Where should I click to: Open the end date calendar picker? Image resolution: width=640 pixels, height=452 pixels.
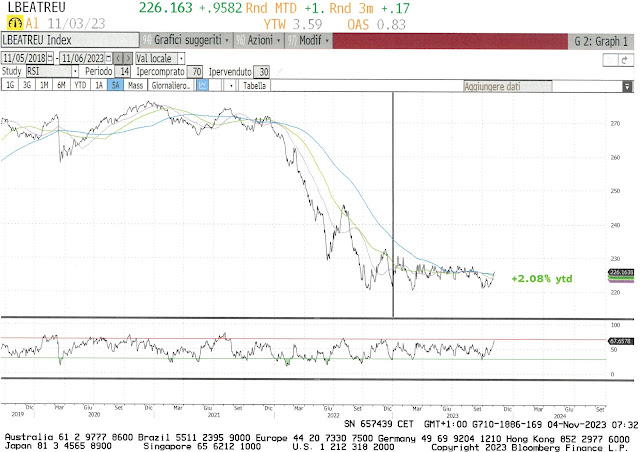tap(109, 58)
